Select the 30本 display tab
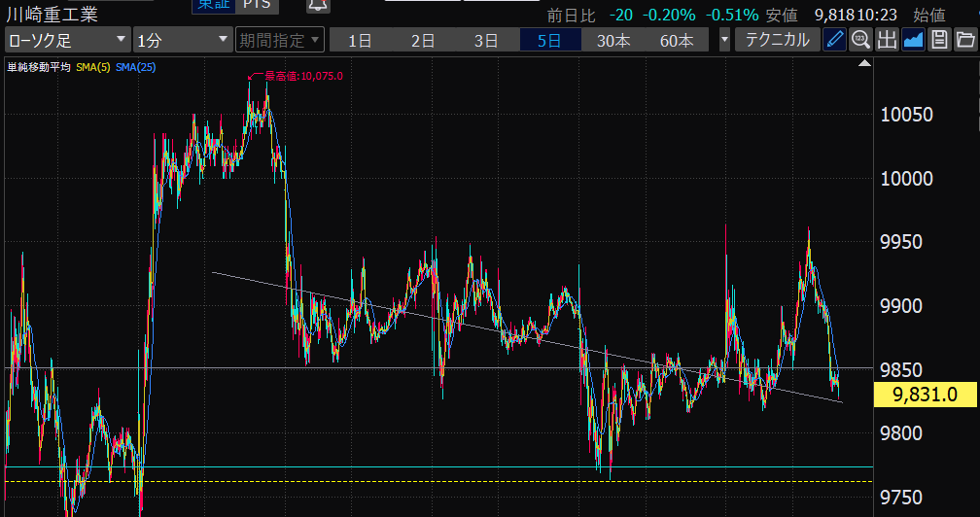The image size is (980, 517). tap(613, 40)
